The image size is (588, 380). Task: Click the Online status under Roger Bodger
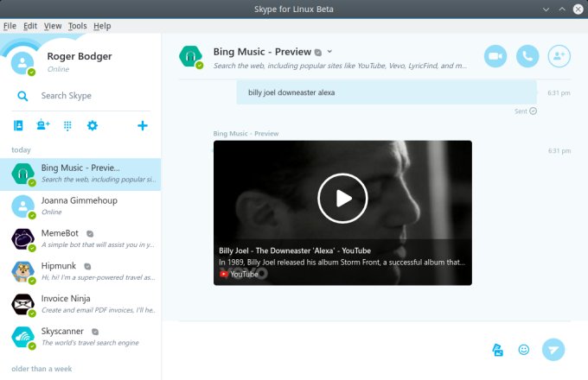pyautogui.click(x=58, y=69)
